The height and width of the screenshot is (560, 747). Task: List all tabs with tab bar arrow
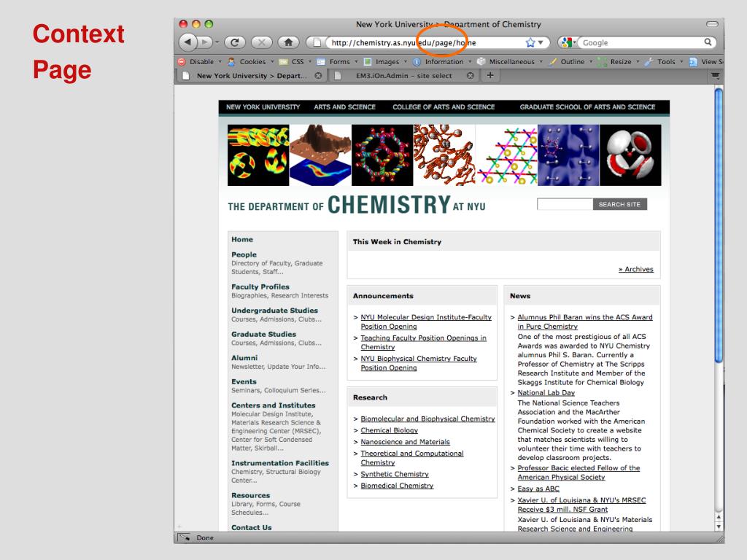[715, 75]
